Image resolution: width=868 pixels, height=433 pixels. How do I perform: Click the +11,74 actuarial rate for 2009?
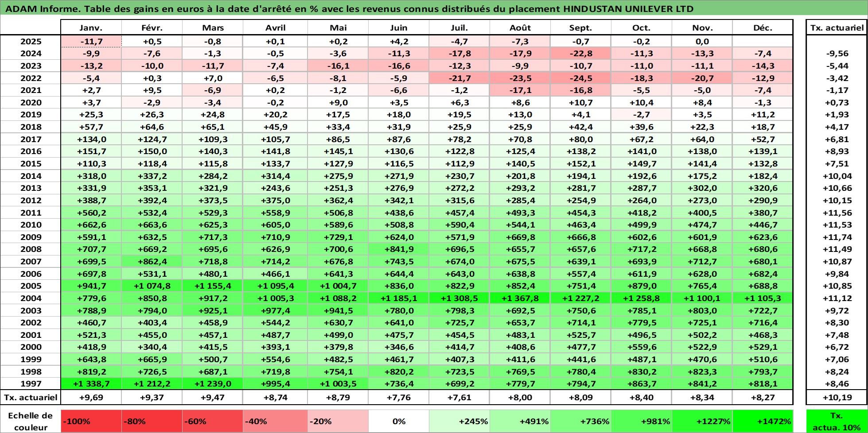pyautogui.click(x=837, y=237)
